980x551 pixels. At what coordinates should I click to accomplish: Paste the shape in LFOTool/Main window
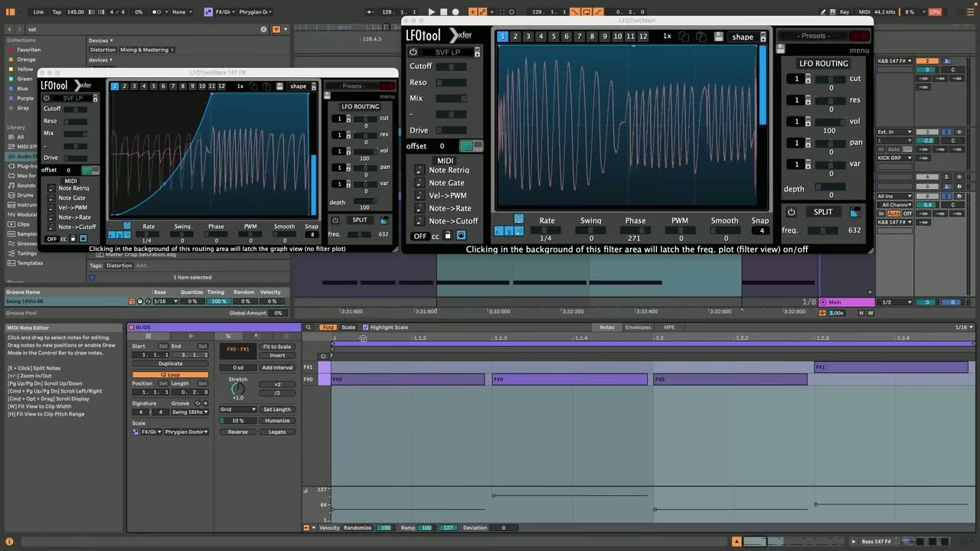point(702,37)
